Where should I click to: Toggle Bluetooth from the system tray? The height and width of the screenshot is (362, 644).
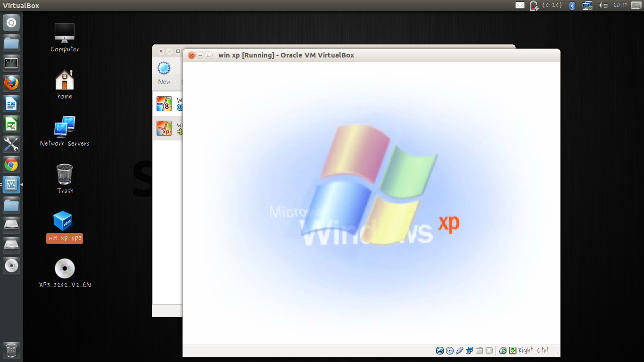(x=572, y=5)
